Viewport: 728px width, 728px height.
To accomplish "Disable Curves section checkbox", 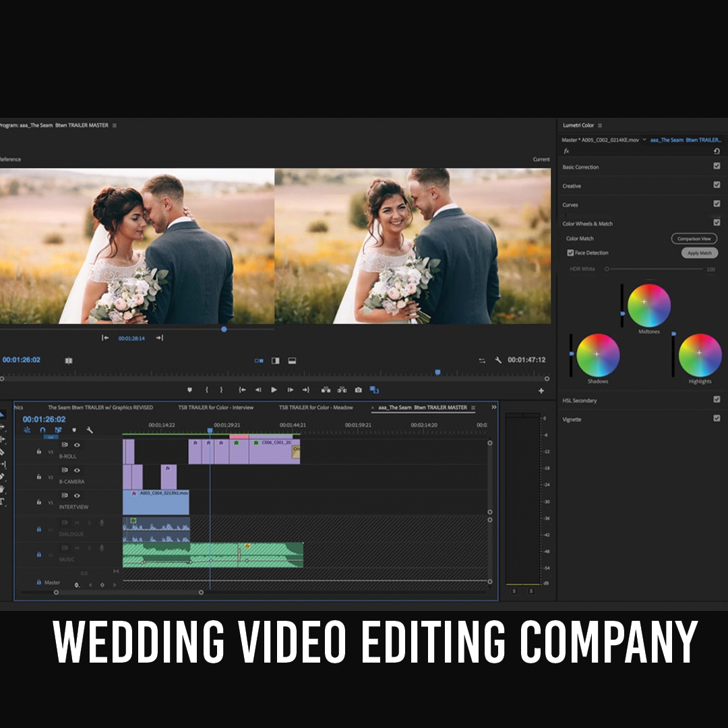I will pyautogui.click(x=717, y=204).
